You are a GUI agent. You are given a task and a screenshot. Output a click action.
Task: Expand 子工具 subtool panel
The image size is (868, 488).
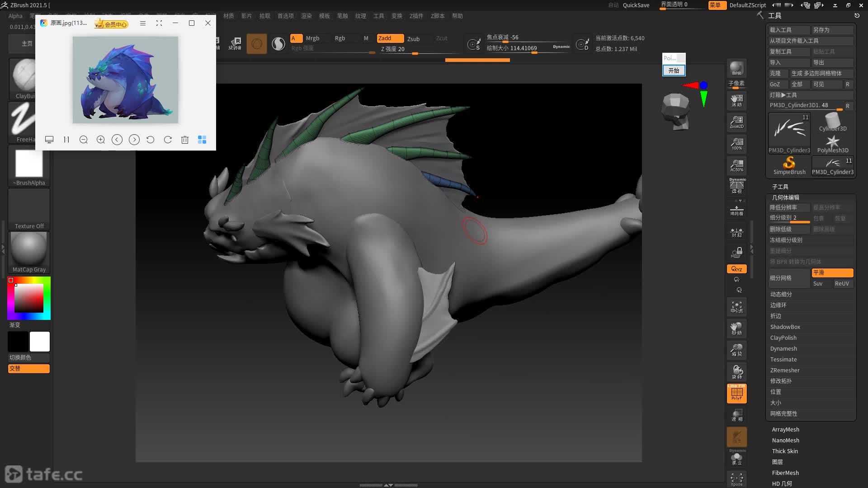780,186
